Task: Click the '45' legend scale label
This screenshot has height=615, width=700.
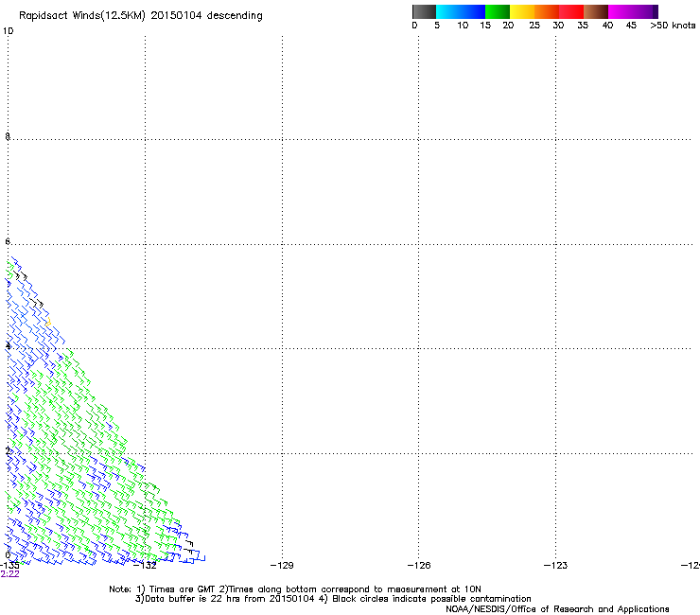Action: tap(631, 26)
